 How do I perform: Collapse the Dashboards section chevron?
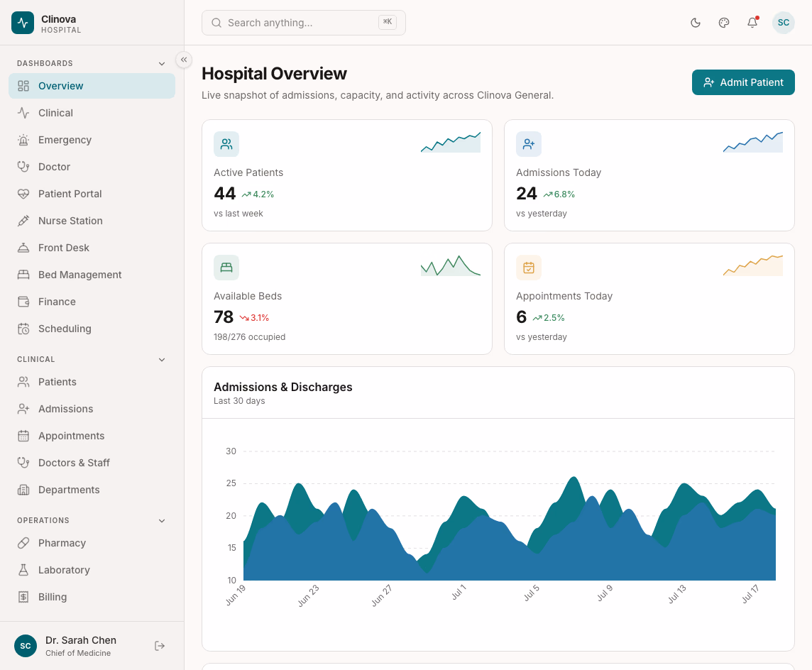[x=162, y=64]
